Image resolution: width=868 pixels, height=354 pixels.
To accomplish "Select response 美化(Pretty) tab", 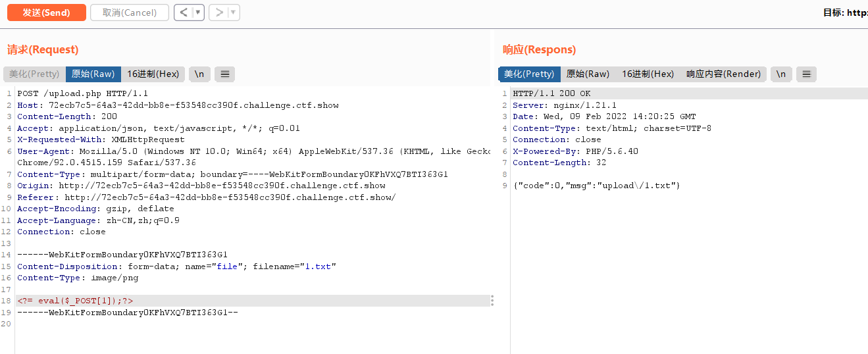I will pos(529,74).
